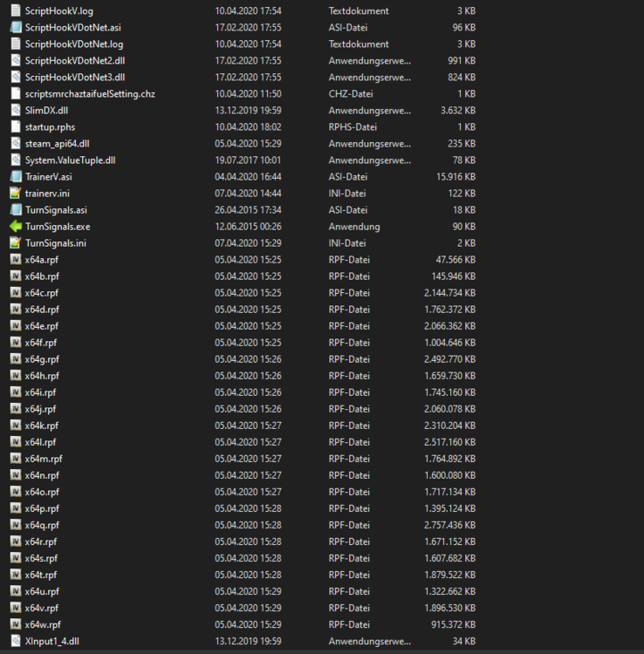Click the x64q.rpf file name

click(42, 525)
